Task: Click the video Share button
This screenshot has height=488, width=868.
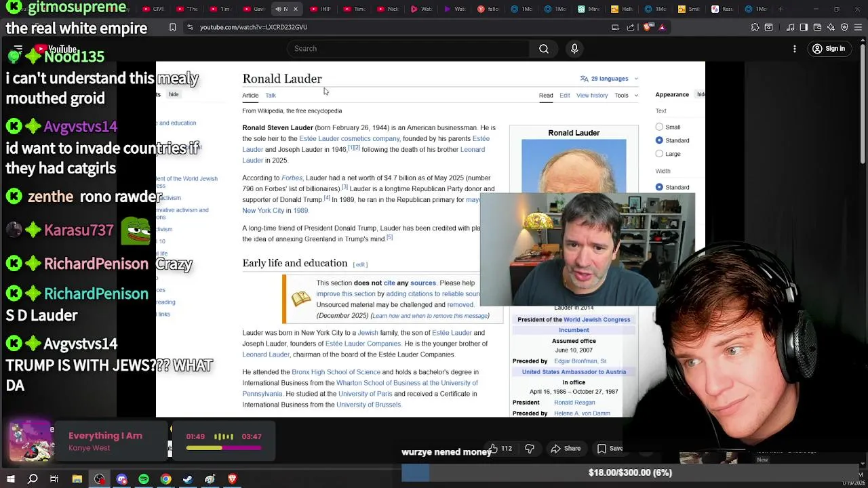Action: (566, 449)
